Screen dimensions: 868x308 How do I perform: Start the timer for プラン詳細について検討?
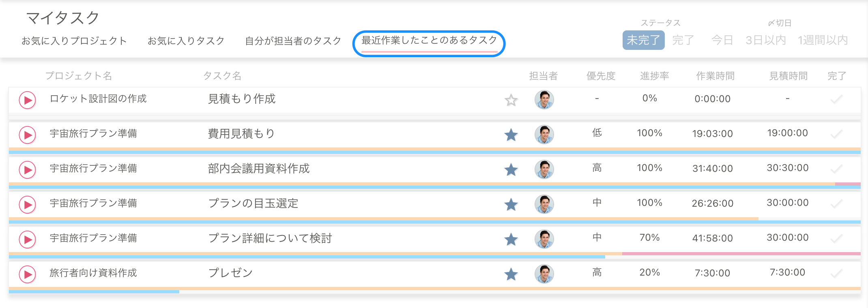[27, 239]
